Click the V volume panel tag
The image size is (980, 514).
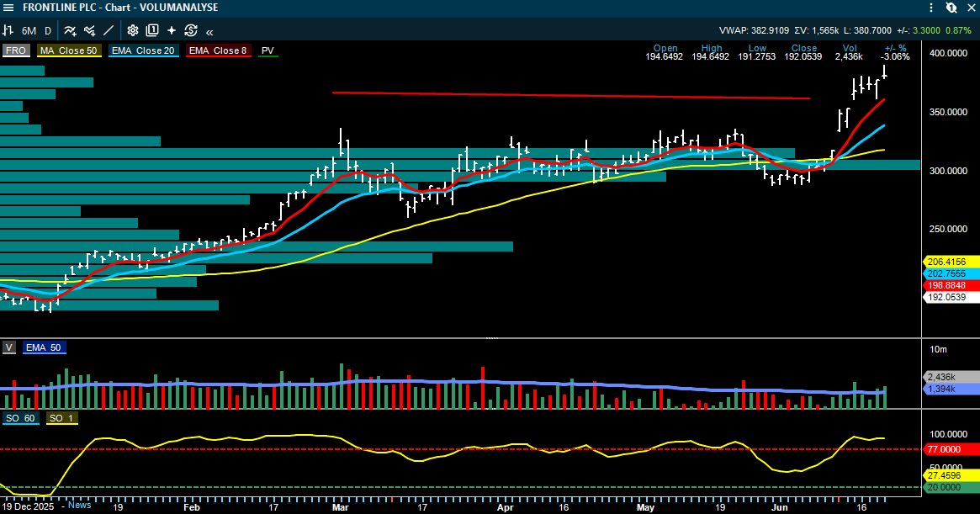[8, 347]
